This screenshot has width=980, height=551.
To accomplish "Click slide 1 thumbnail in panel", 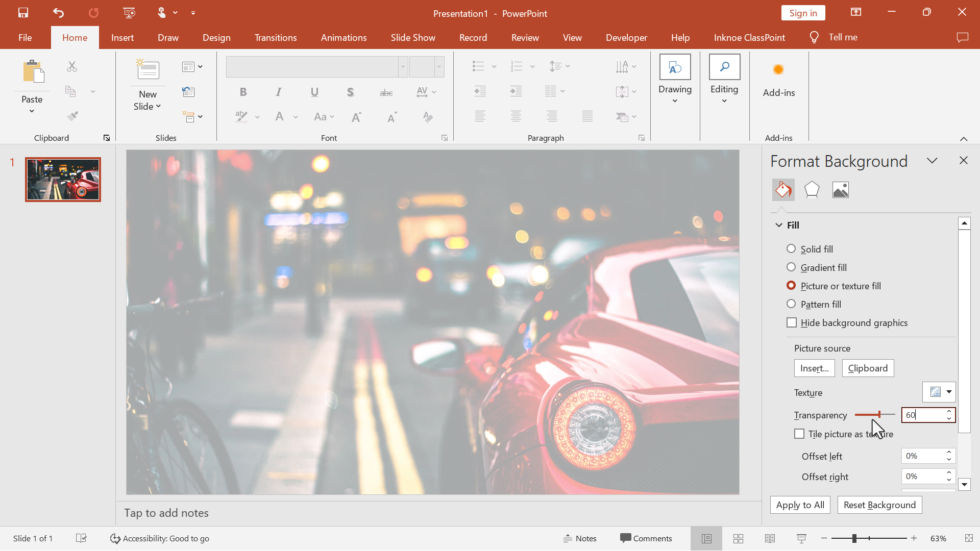I will (x=63, y=177).
